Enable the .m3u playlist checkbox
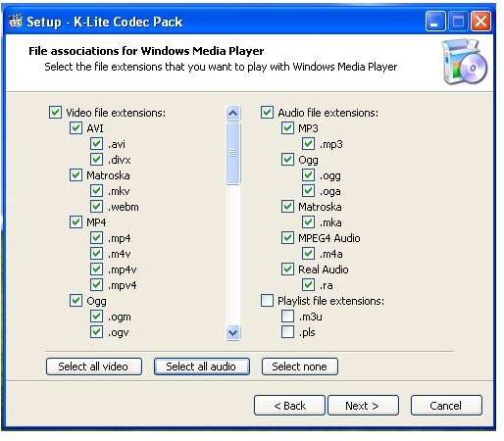Viewport: 504px width, 441px height. pos(287,317)
